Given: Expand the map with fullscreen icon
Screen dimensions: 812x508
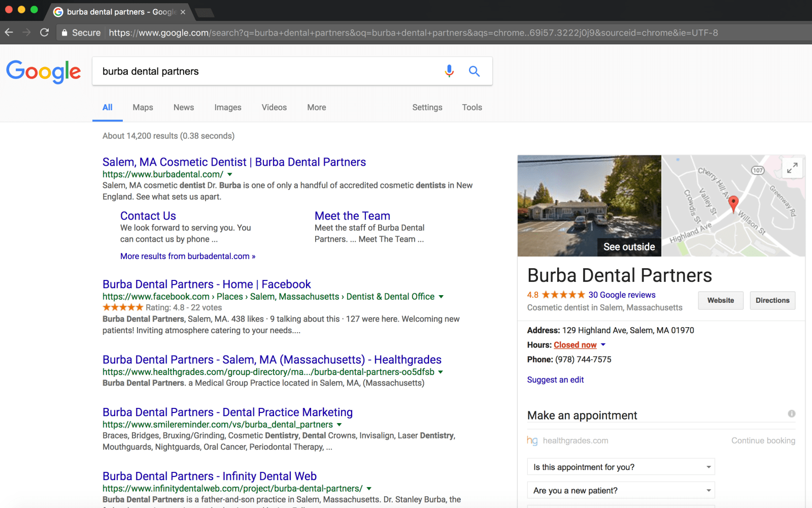Looking at the screenshot, I should coord(792,168).
